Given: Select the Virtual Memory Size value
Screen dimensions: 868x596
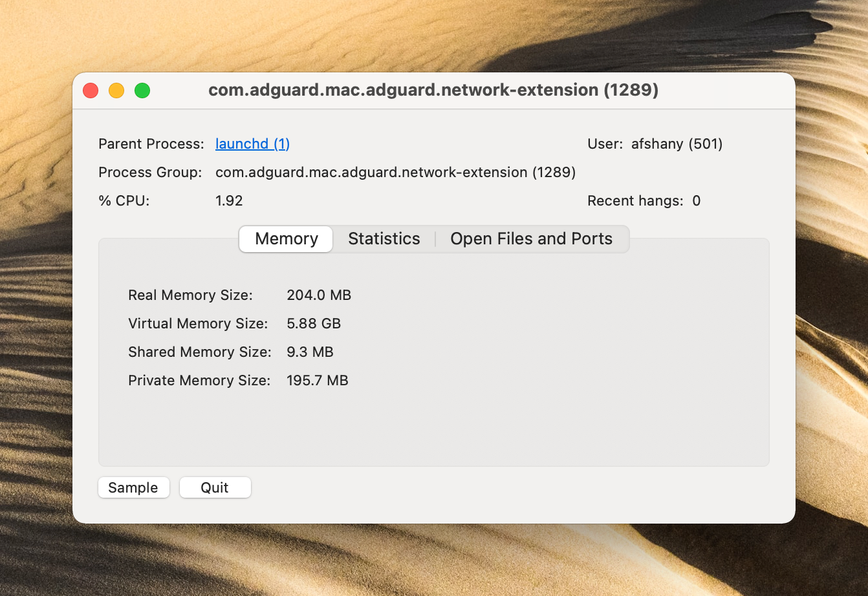Looking at the screenshot, I should coord(314,323).
